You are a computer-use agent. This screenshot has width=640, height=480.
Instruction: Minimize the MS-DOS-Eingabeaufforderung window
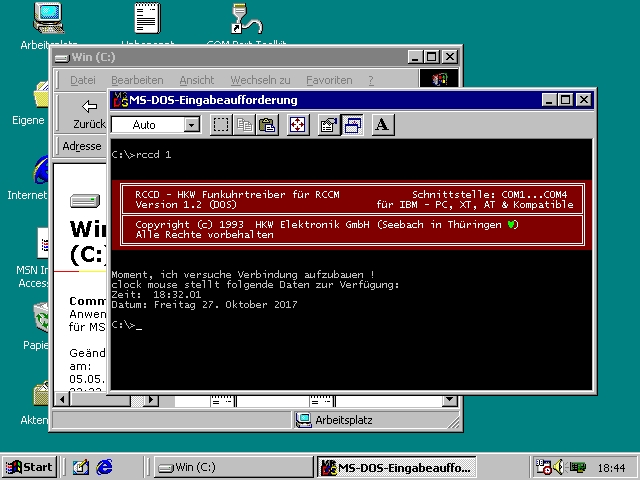[549, 100]
